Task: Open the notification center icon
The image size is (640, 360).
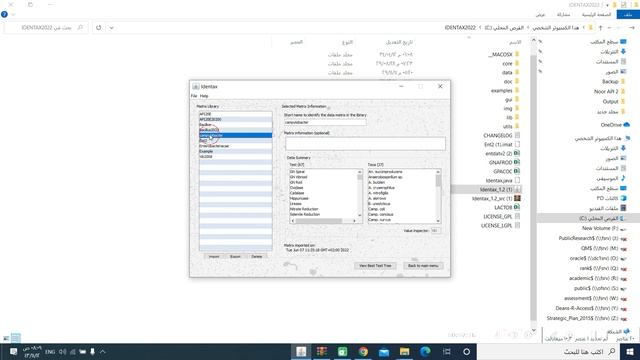Action: coord(13,351)
